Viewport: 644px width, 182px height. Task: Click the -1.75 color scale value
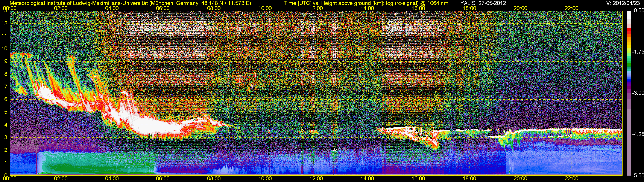tap(638, 52)
